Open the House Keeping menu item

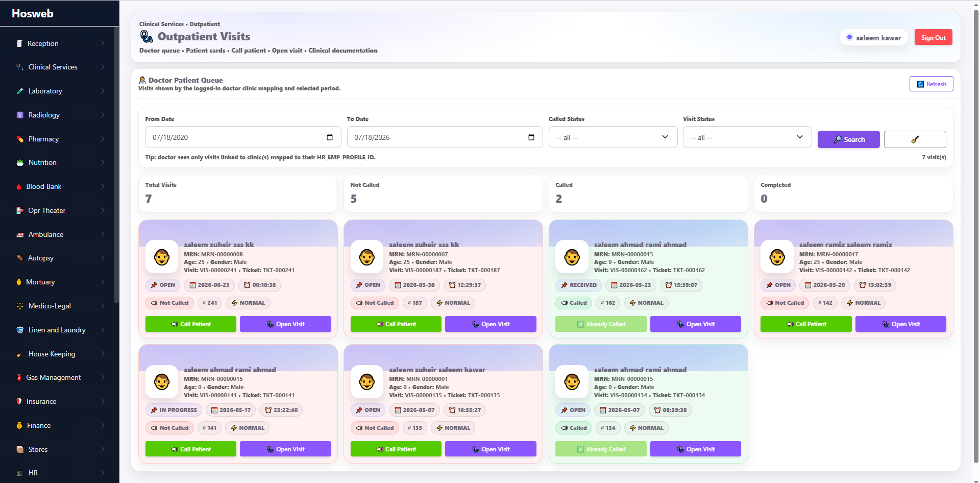tap(60, 354)
